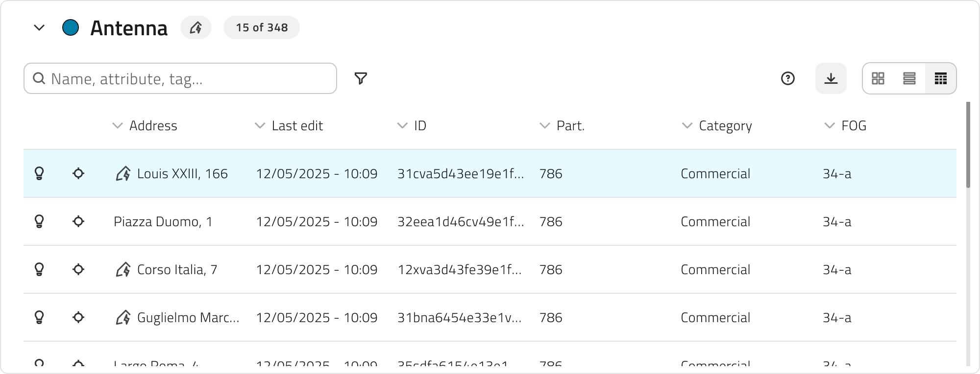Toggle lightbulb for Louis XXIII, 166 row
Screen dimensions: 980x374
tap(39, 174)
